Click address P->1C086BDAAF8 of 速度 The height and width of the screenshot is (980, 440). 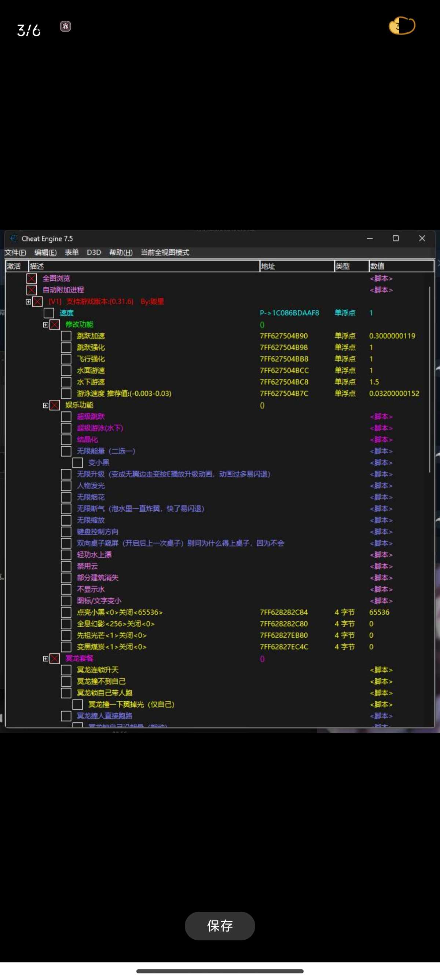coord(290,313)
